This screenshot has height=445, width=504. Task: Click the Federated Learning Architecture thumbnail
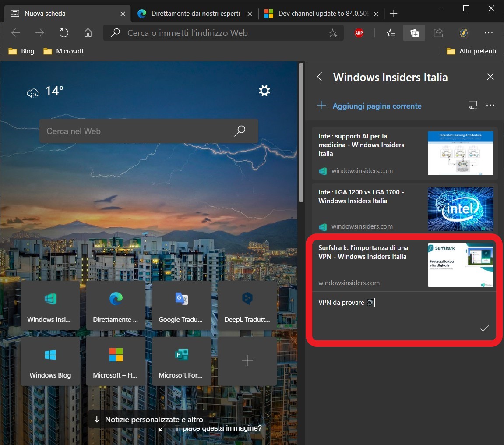click(460, 153)
